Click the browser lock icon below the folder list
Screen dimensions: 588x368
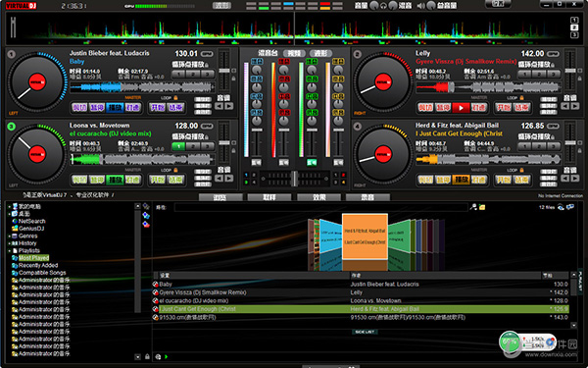147,356
